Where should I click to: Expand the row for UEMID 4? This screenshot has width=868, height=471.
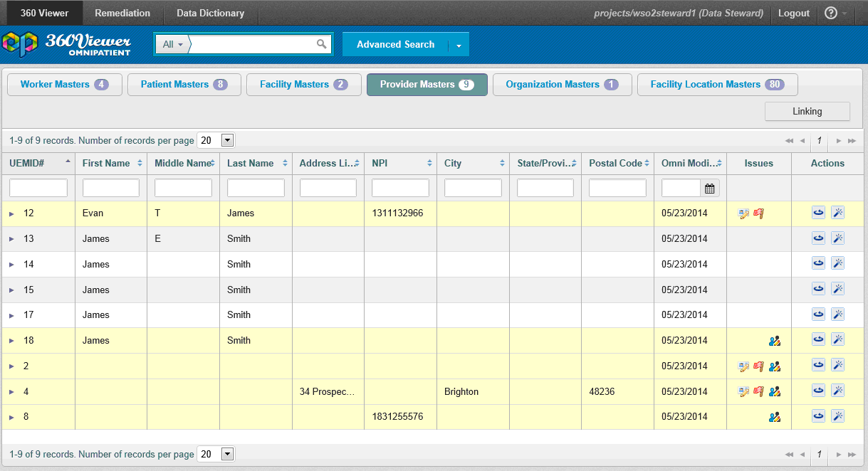12,392
